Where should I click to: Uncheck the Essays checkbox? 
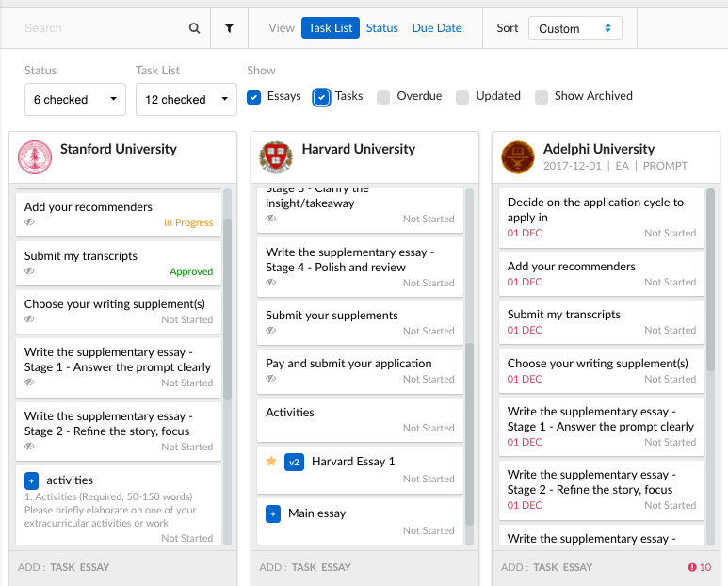(254, 98)
